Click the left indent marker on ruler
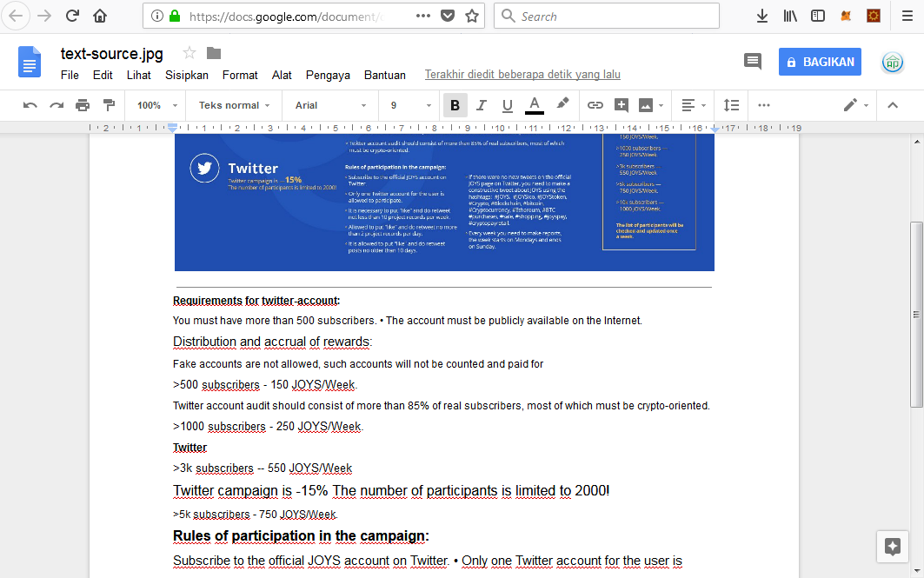924x578 pixels. pos(172,128)
